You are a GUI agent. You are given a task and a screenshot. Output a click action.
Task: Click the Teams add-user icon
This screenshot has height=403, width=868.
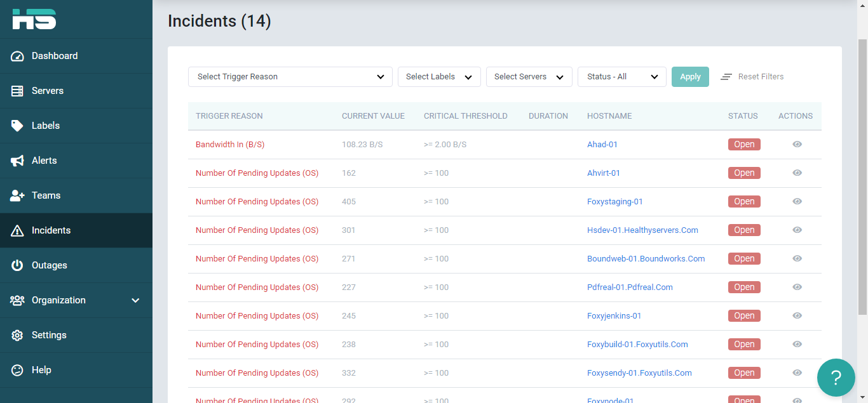pyautogui.click(x=17, y=195)
